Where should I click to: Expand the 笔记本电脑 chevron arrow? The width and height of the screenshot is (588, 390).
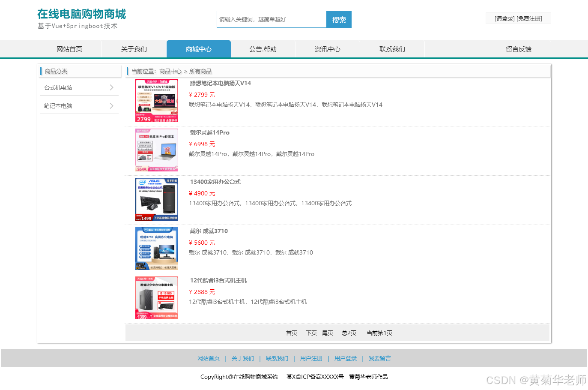pos(112,106)
